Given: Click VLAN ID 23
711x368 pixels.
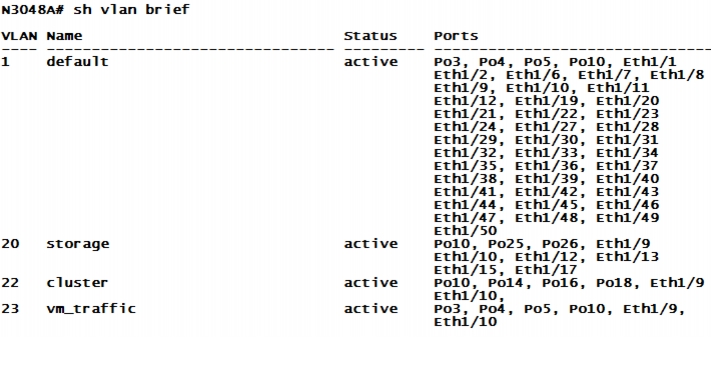Looking at the screenshot, I should [10, 309].
